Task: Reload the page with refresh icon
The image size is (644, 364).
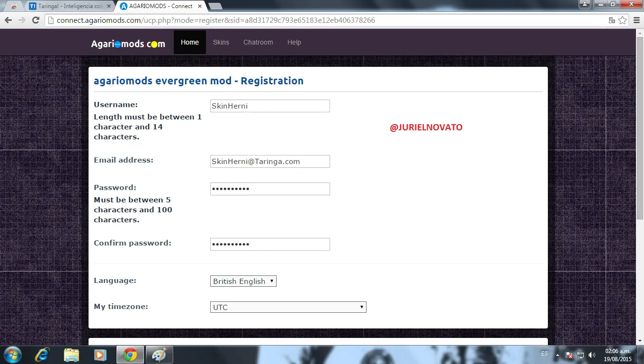Action: tap(36, 20)
